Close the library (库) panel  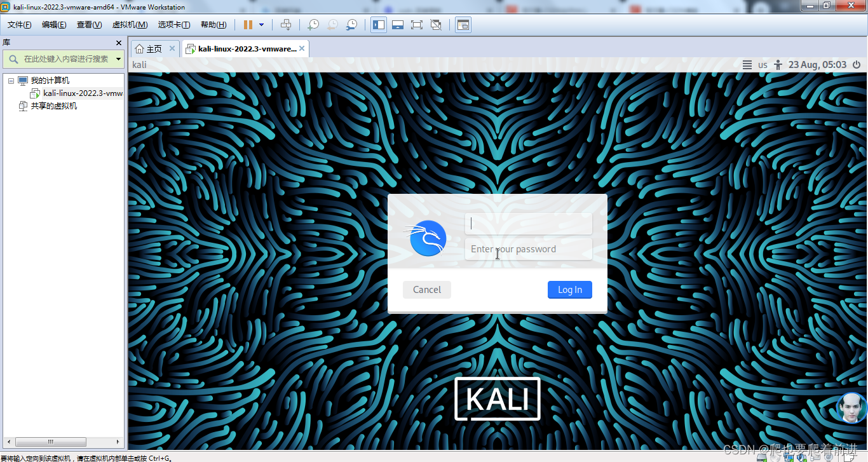tap(119, 43)
